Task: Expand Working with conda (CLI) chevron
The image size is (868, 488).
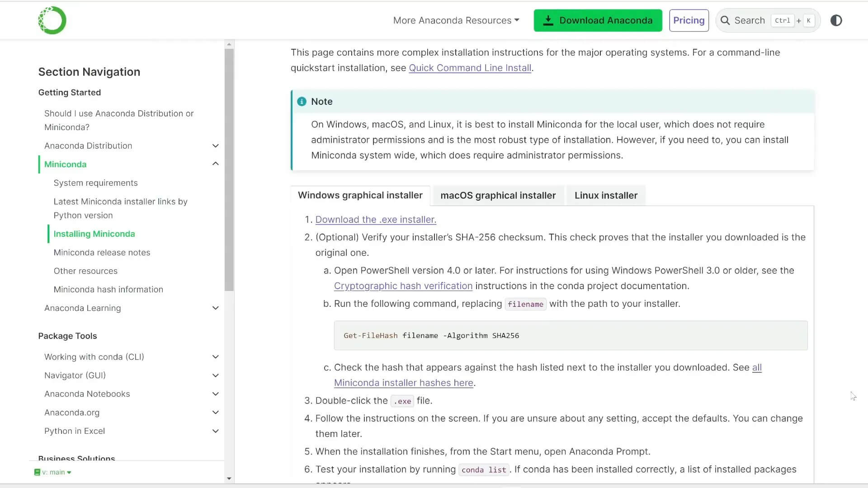Action: 216,357
